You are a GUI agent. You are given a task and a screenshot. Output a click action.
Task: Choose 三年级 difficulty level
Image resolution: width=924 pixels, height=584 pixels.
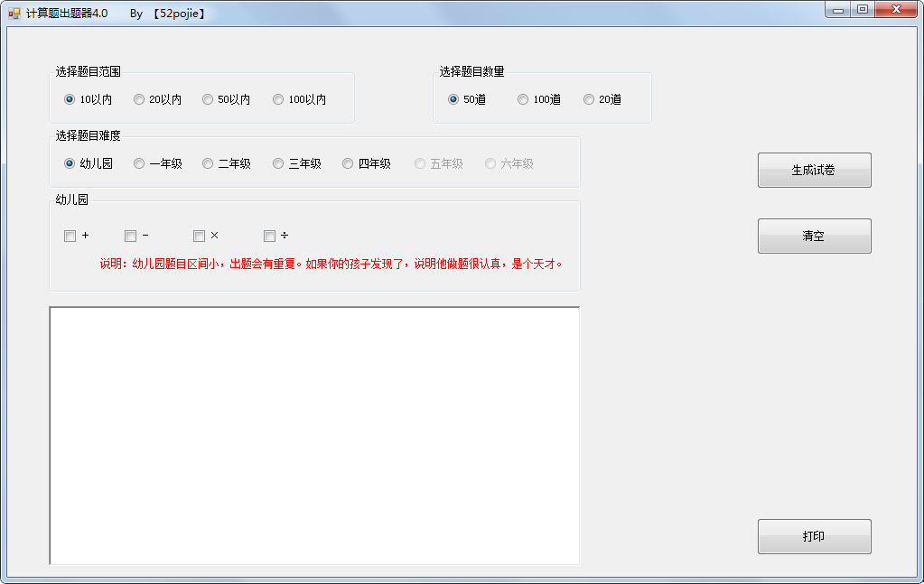coord(278,163)
